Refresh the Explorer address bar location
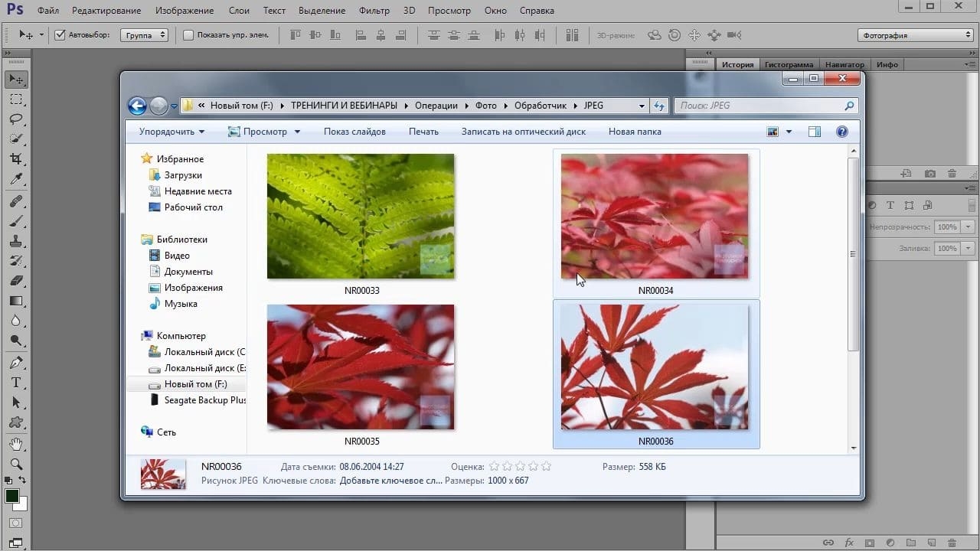This screenshot has width=980, height=551. (659, 106)
